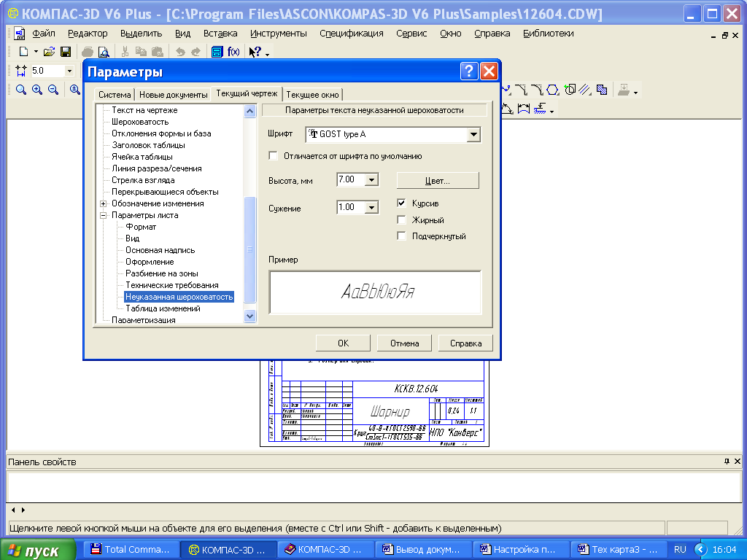Enable the Подчеркнутый checkbox
Screen dimensions: 747x560
click(402, 236)
